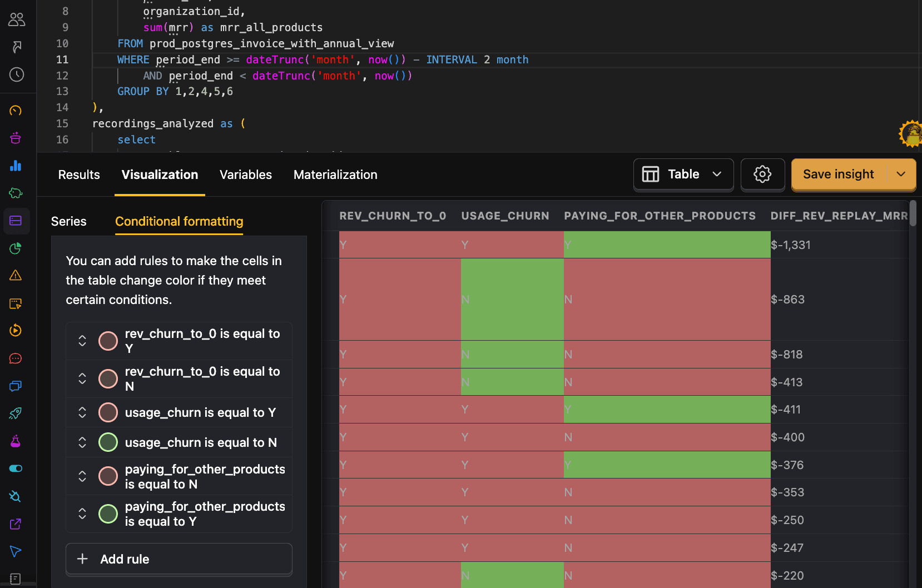Open the session replay rewind icon
The height and width of the screenshot is (588, 922).
[x=16, y=331]
